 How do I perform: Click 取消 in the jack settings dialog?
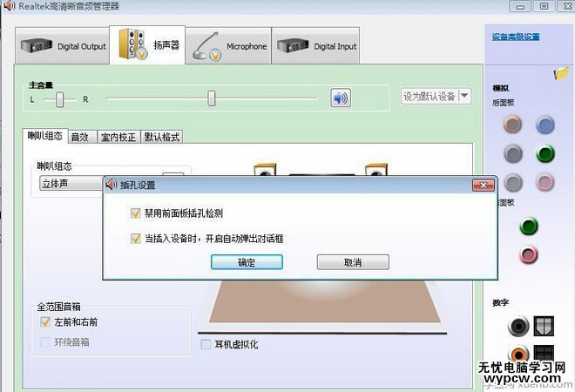coord(353,262)
